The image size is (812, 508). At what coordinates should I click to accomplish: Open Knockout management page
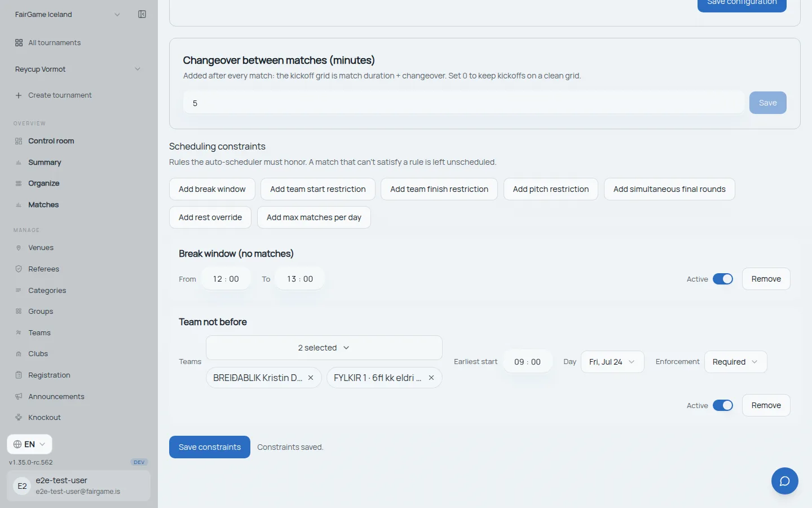(x=45, y=418)
